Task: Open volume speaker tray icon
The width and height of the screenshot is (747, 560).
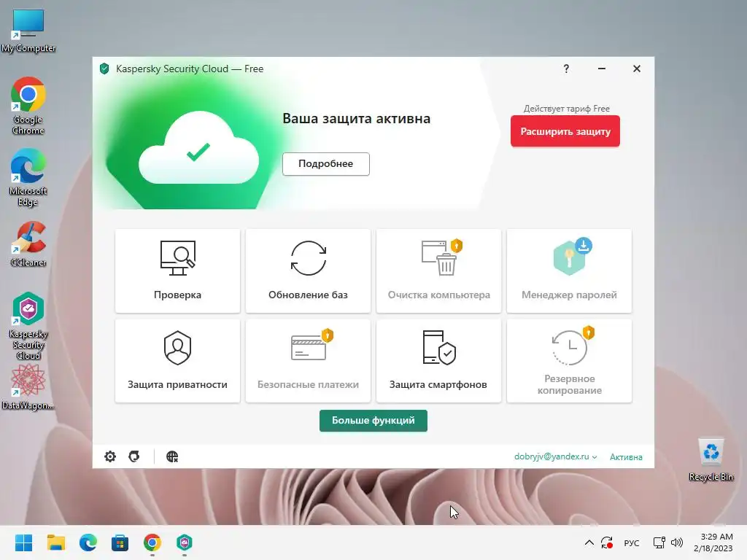Action: [x=676, y=542]
